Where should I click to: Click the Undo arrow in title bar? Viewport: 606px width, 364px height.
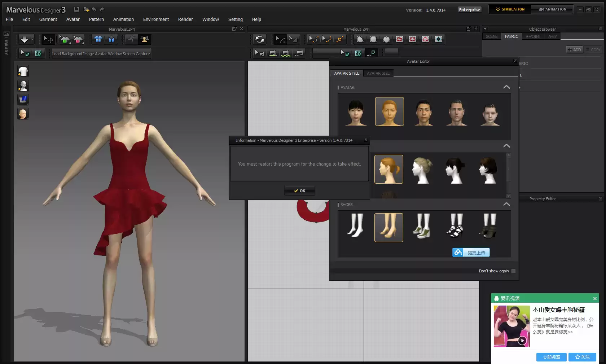tap(94, 9)
